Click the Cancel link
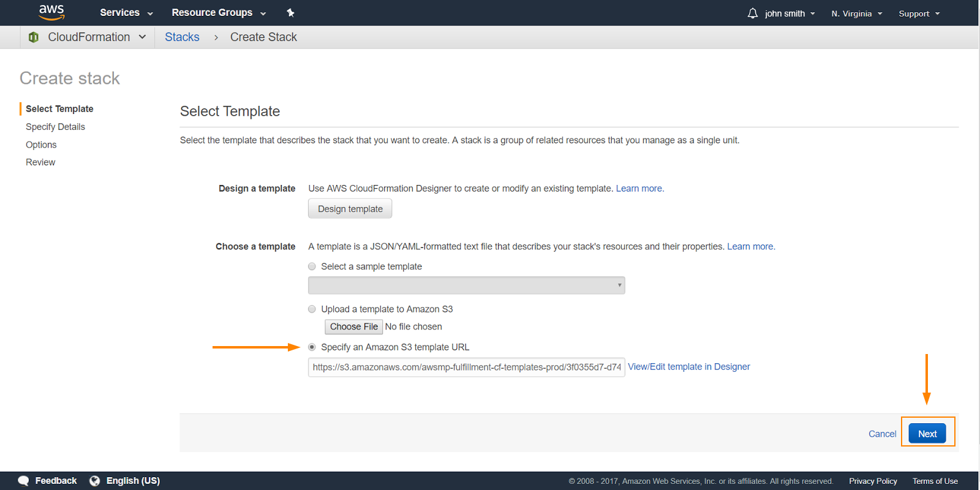 [x=882, y=434]
